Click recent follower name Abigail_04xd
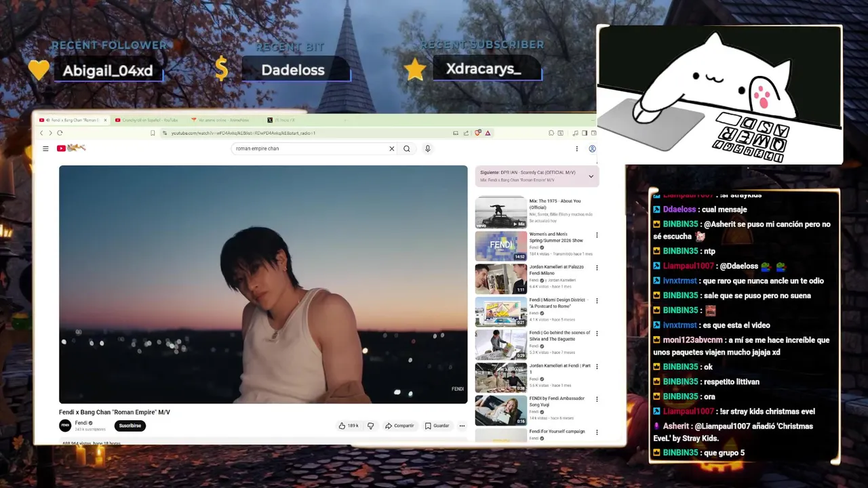The image size is (868, 488). [108, 70]
